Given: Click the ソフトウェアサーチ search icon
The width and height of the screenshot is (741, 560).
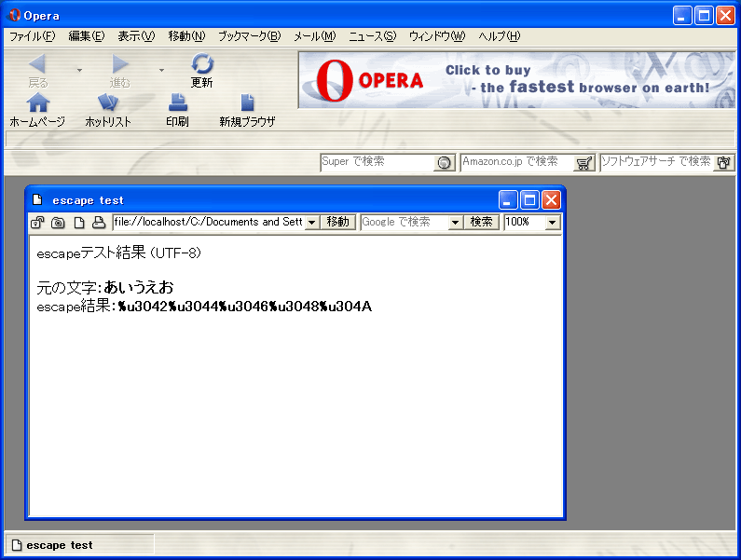Looking at the screenshot, I should tap(723, 162).
